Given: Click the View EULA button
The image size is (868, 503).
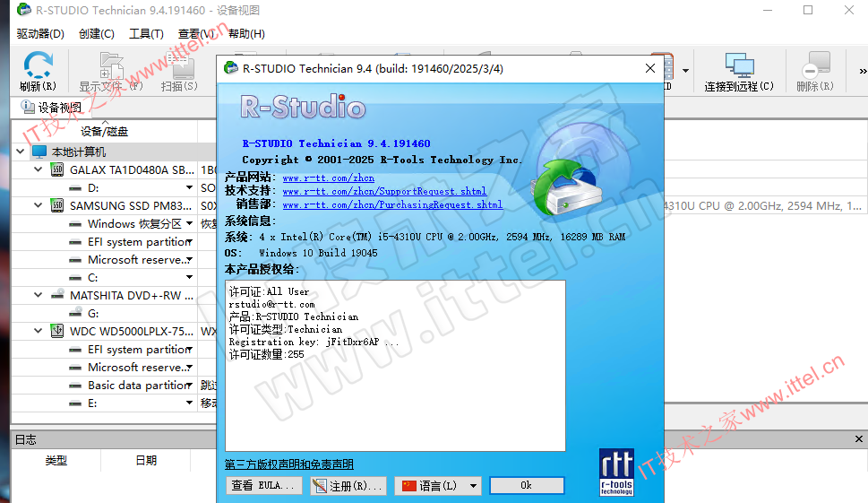Looking at the screenshot, I should (x=264, y=486).
